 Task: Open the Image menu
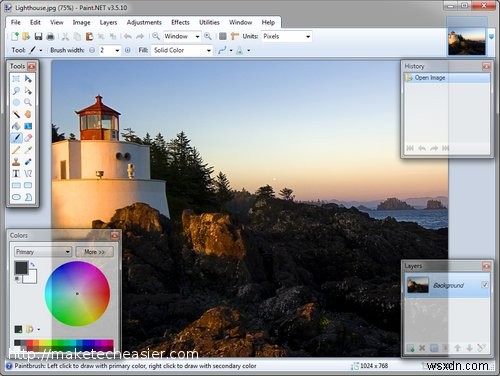[81, 22]
